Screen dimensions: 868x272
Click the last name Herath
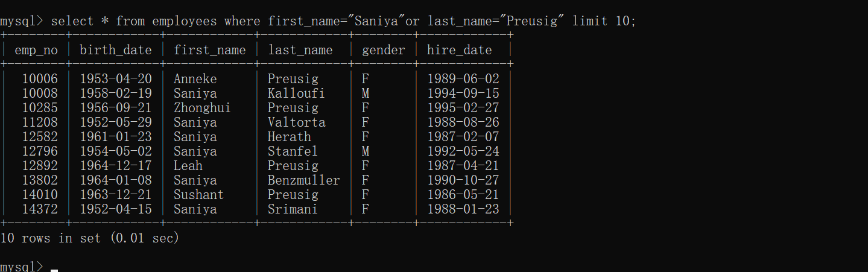(290, 137)
